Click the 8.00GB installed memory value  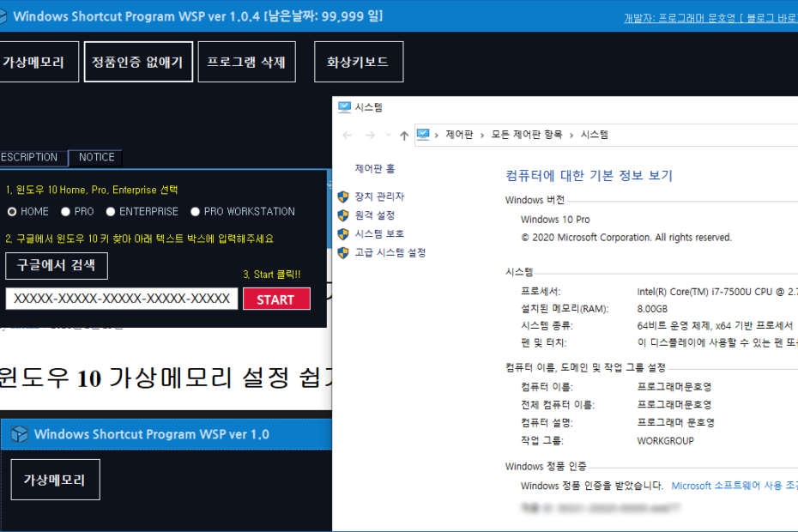coord(652,309)
